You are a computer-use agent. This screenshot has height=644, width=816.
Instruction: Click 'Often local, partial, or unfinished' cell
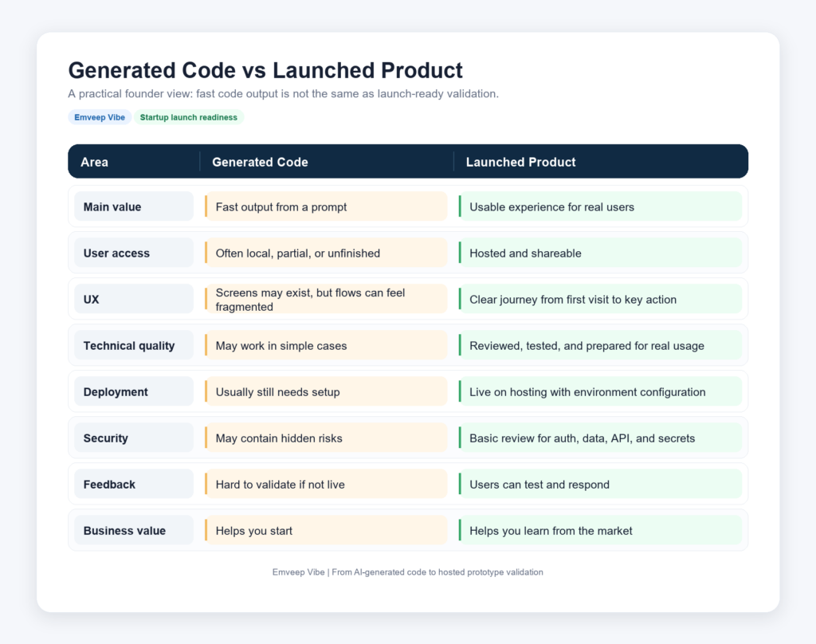(326, 253)
